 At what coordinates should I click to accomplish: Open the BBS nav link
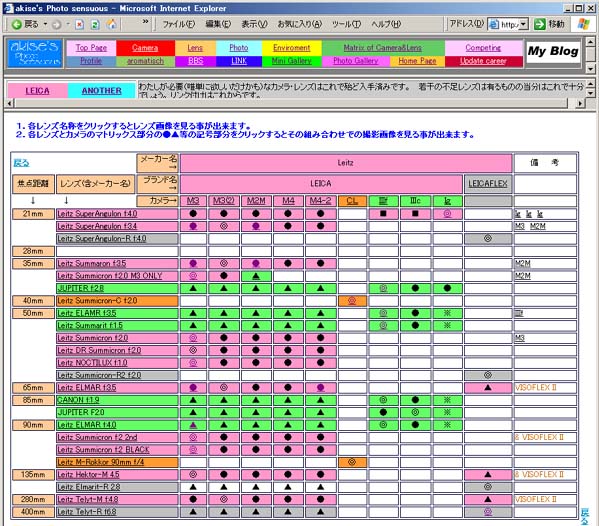196,61
